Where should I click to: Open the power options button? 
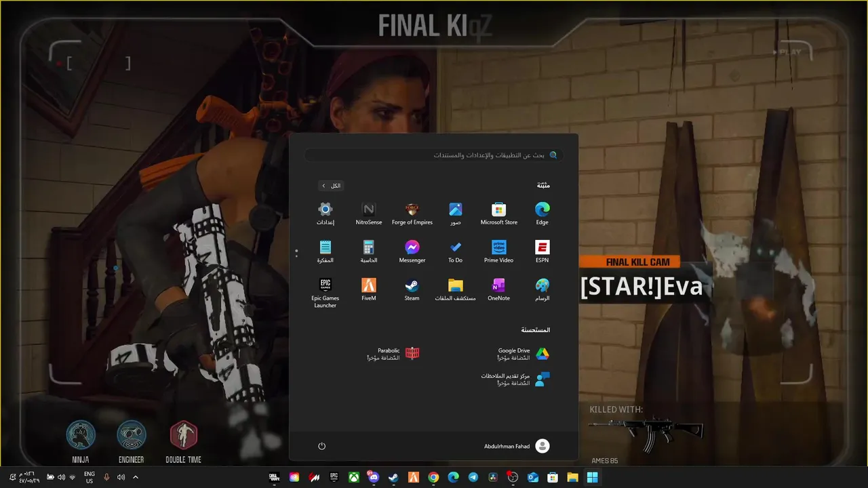point(322,446)
